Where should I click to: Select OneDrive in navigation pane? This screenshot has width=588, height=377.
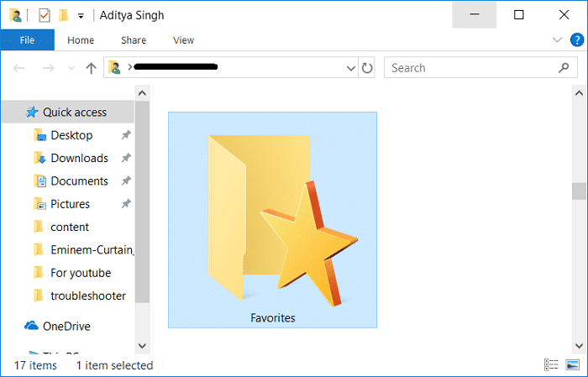pos(66,327)
